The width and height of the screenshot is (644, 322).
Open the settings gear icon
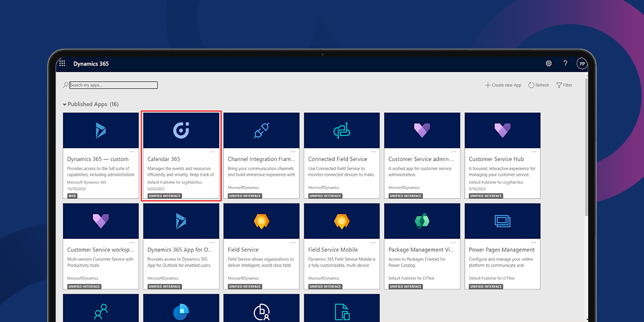548,63
